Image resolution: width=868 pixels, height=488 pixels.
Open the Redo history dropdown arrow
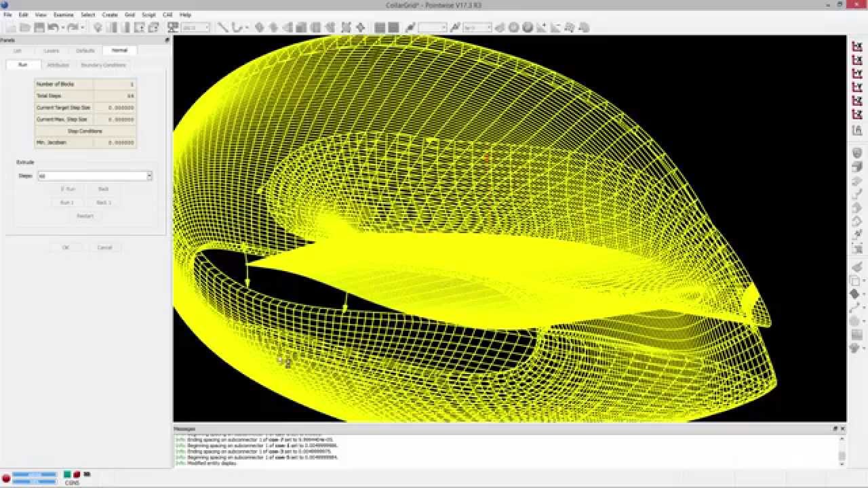[x=82, y=27]
